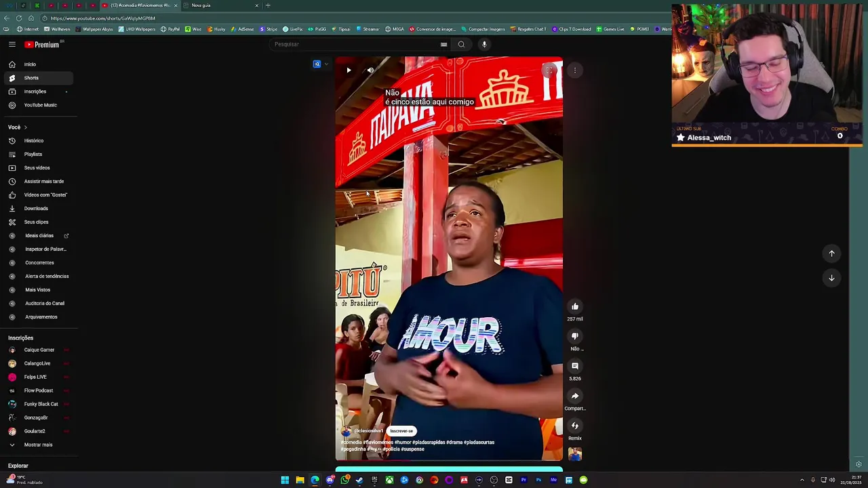Screen dimensions: 868x488
Task: Open Playlists in sidebar
Action: click(37, 155)
